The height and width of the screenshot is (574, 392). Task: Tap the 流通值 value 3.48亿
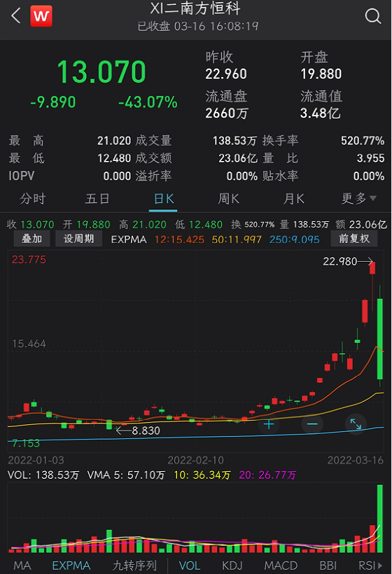point(321,113)
